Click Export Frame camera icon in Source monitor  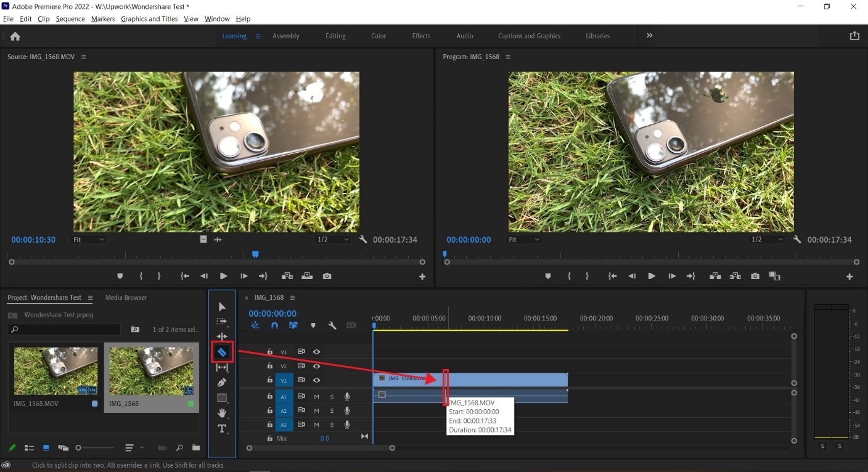(x=327, y=276)
